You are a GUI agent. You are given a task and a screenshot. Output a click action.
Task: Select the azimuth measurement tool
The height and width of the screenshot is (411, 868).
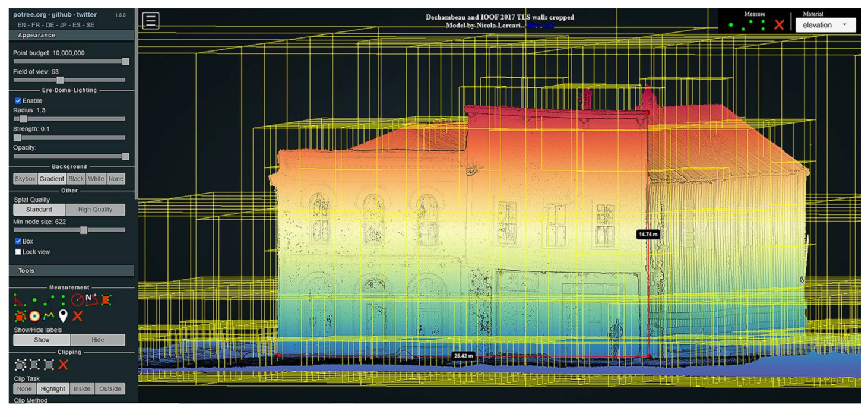click(x=92, y=300)
